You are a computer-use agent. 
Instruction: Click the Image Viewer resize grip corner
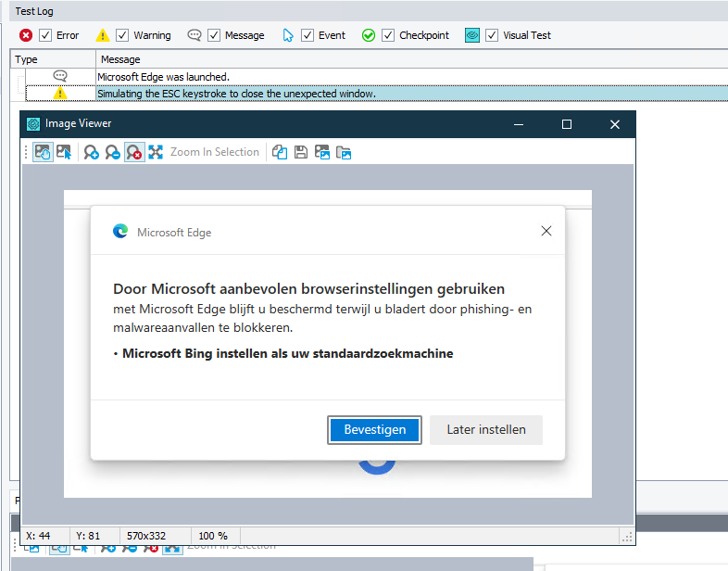click(627, 537)
